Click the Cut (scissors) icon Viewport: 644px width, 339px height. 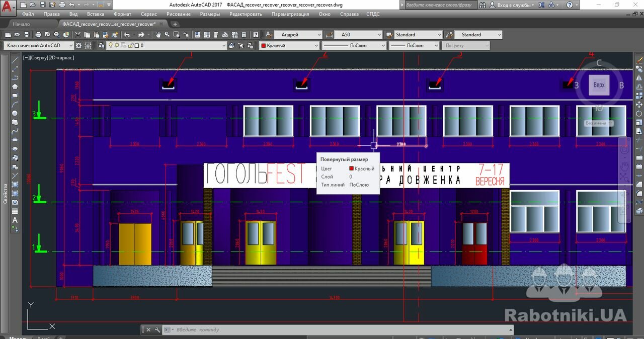[77, 35]
